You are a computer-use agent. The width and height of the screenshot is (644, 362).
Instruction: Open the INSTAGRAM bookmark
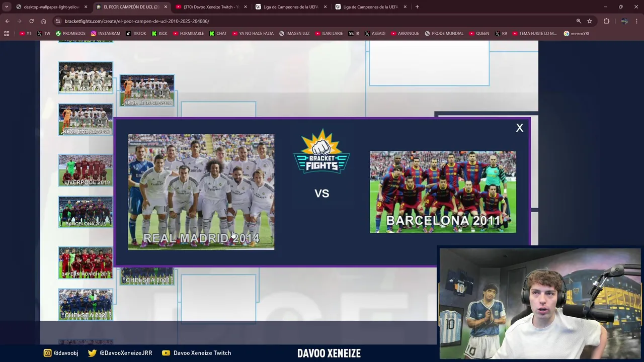106,33
